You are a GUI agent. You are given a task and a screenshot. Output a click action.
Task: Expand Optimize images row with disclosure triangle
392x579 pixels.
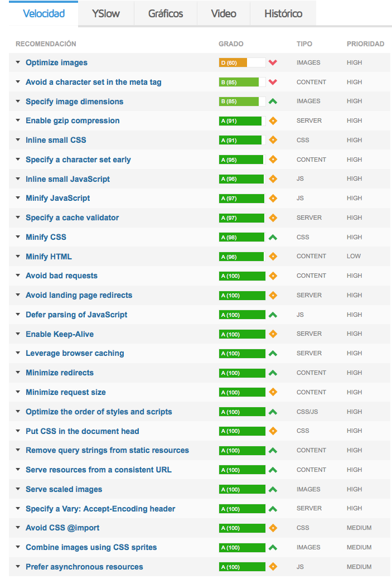(18, 62)
